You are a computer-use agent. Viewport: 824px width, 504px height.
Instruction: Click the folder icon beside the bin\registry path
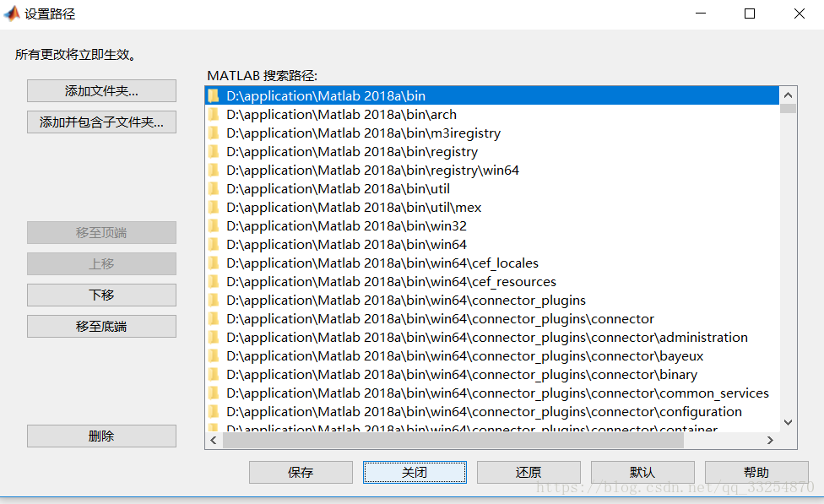point(214,152)
